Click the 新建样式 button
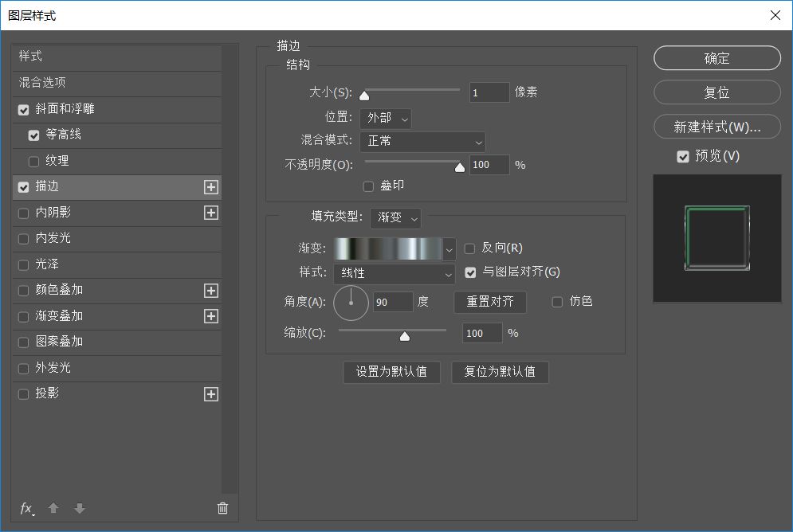This screenshot has width=793, height=532. (x=716, y=127)
